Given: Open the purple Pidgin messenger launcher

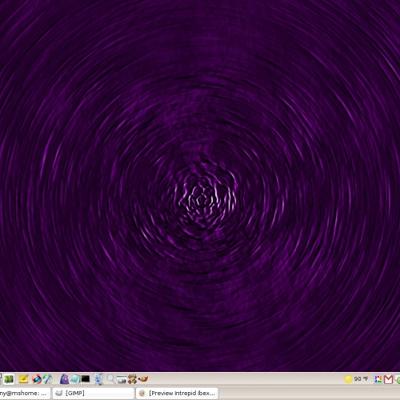Looking at the screenshot, I should pyautogui.click(x=64, y=379).
